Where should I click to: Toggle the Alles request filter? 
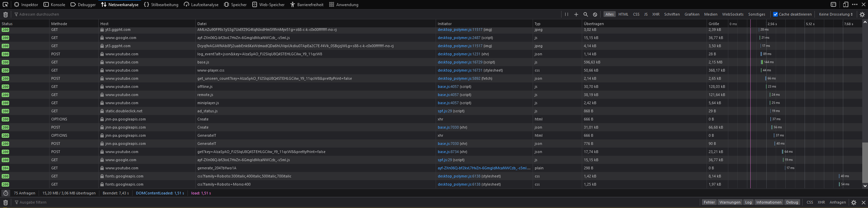610,14
